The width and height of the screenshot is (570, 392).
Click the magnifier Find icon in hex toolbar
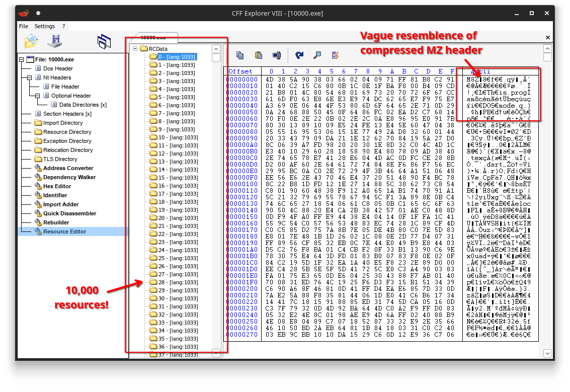click(317, 55)
